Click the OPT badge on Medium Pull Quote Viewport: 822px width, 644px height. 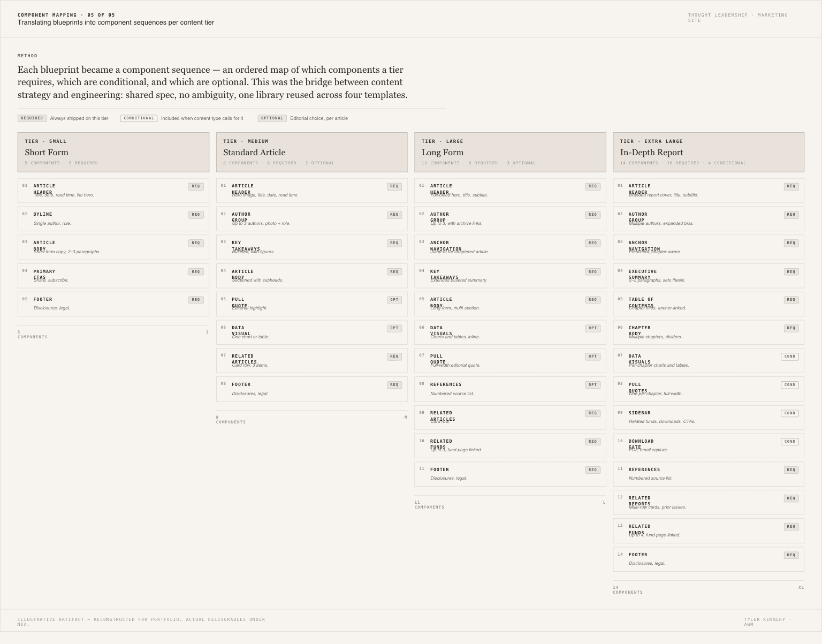point(394,300)
